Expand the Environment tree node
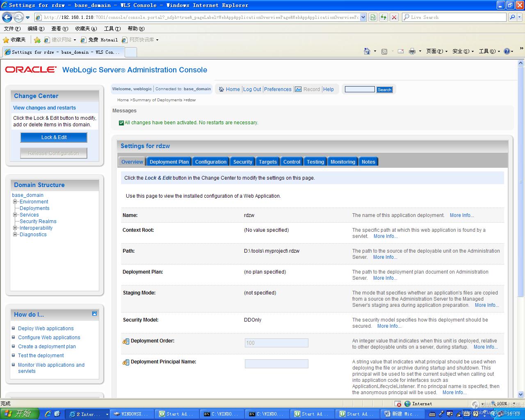The width and height of the screenshot is (525, 420). click(15, 202)
